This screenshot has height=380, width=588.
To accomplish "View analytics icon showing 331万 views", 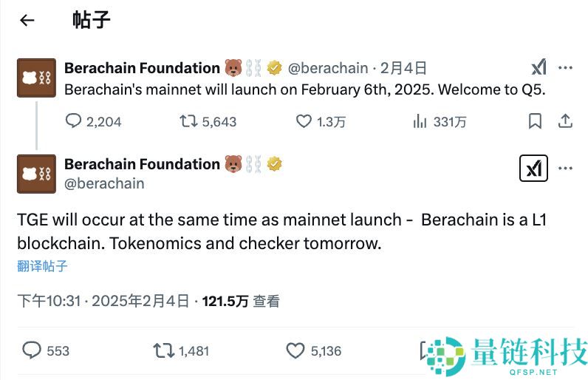I will coord(421,121).
